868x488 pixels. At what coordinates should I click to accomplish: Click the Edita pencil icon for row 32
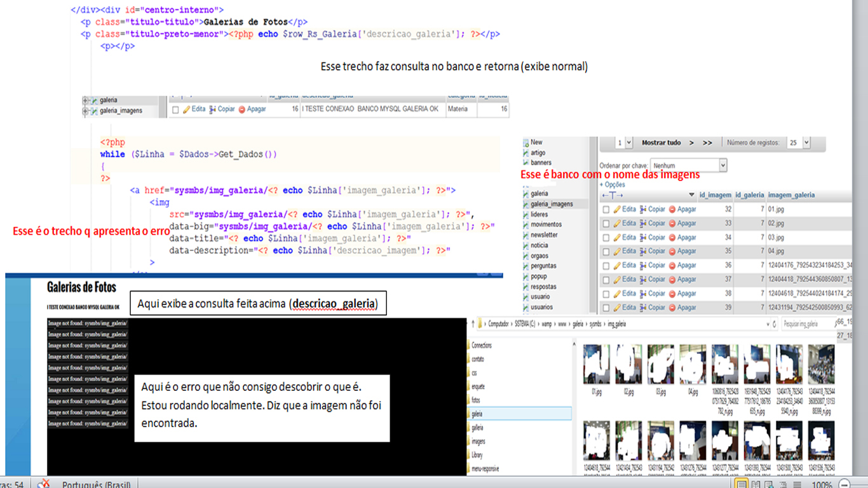click(x=617, y=209)
